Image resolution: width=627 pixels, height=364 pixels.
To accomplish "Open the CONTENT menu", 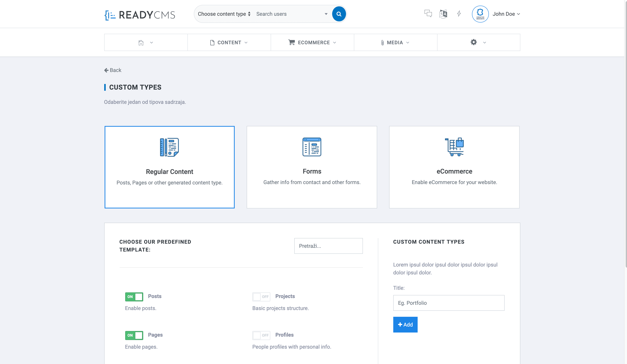I will point(229,42).
